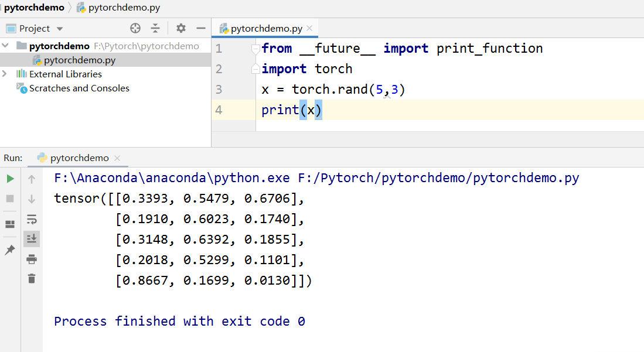Viewport: 644px width, 352px height.
Task: Click the Up the Stack Trace arrow
Action: tap(32, 179)
